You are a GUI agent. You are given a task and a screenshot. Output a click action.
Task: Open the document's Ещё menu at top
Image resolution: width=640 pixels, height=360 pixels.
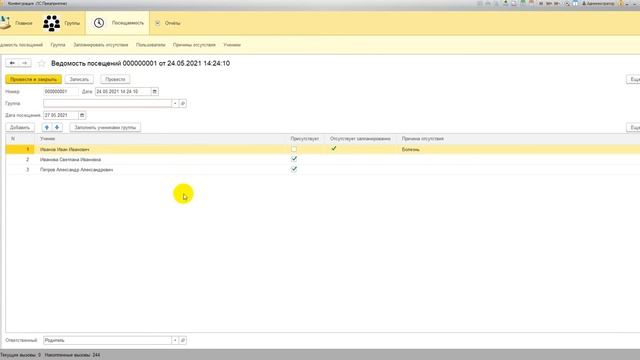coord(633,79)
